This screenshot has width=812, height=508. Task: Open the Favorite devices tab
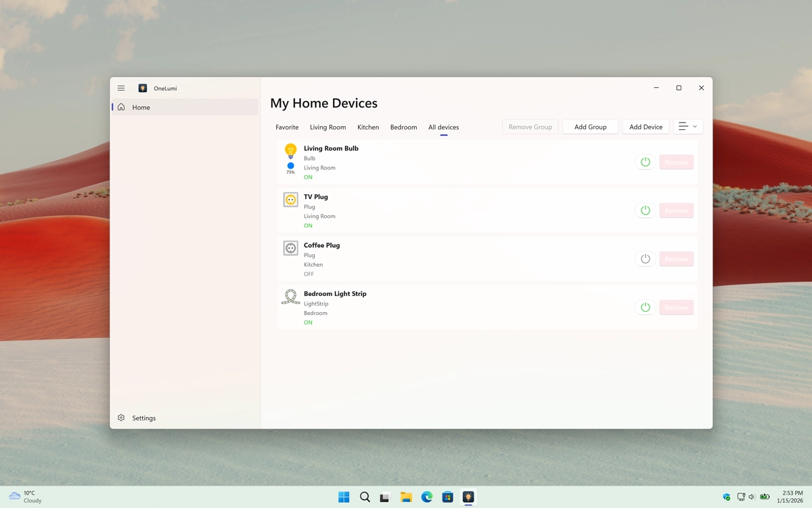287,127
